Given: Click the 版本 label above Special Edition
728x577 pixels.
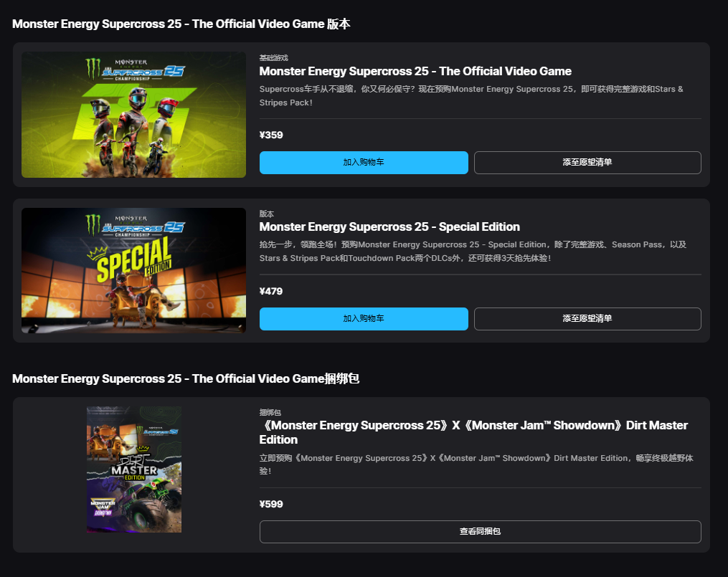Looking at the screenshot, I should (x=267, y=214).
